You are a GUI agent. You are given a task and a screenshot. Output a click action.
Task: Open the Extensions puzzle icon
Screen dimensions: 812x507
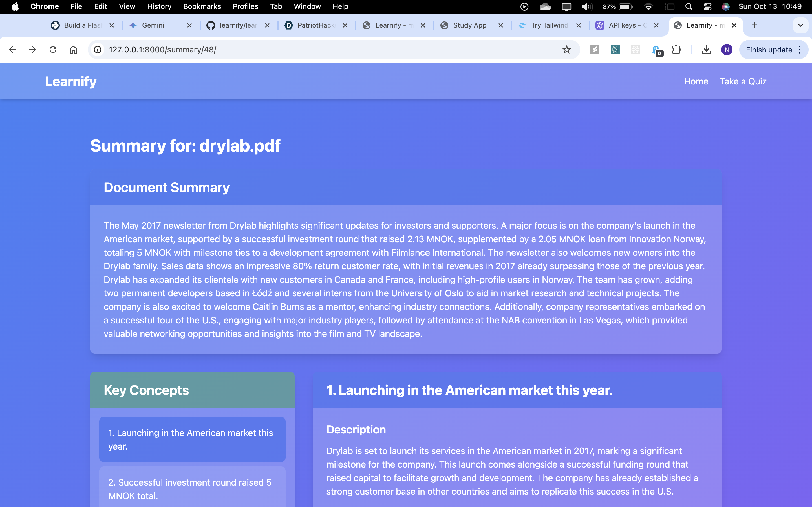pos(676,50)
